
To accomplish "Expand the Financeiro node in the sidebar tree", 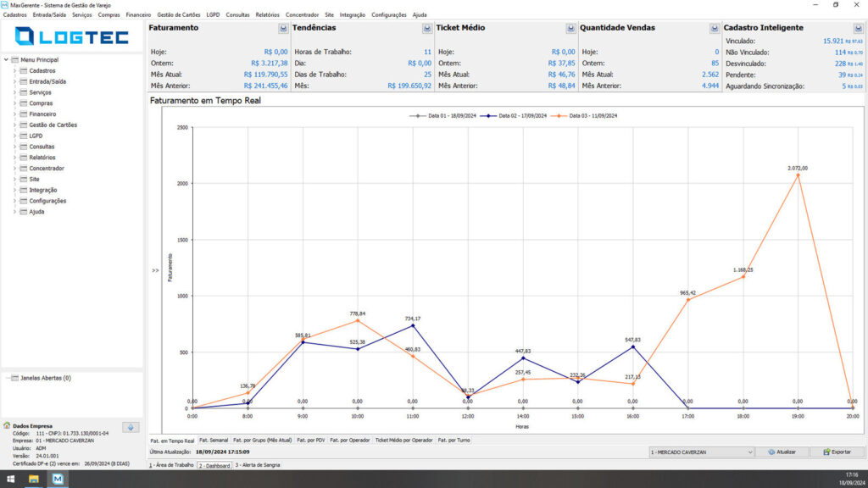I will (14, 114).
